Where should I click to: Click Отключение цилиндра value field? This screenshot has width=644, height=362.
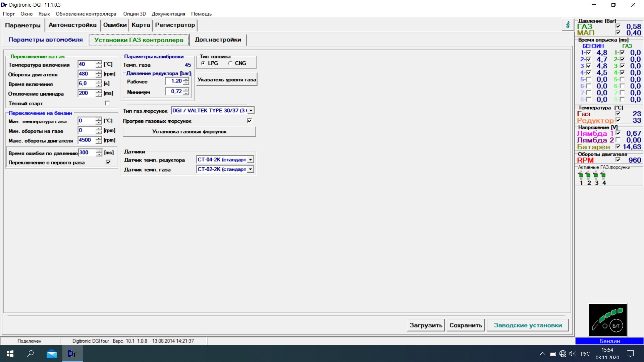(x=87, y=93)
